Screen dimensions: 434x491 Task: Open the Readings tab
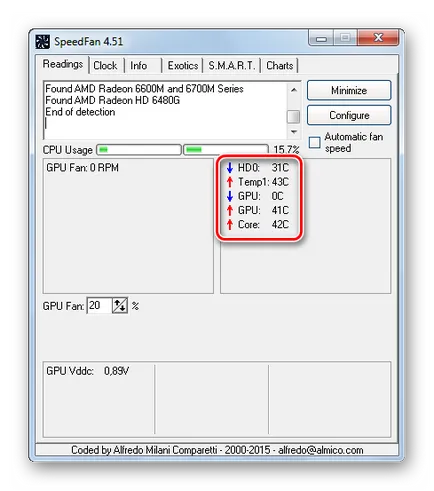pos(63,64)
